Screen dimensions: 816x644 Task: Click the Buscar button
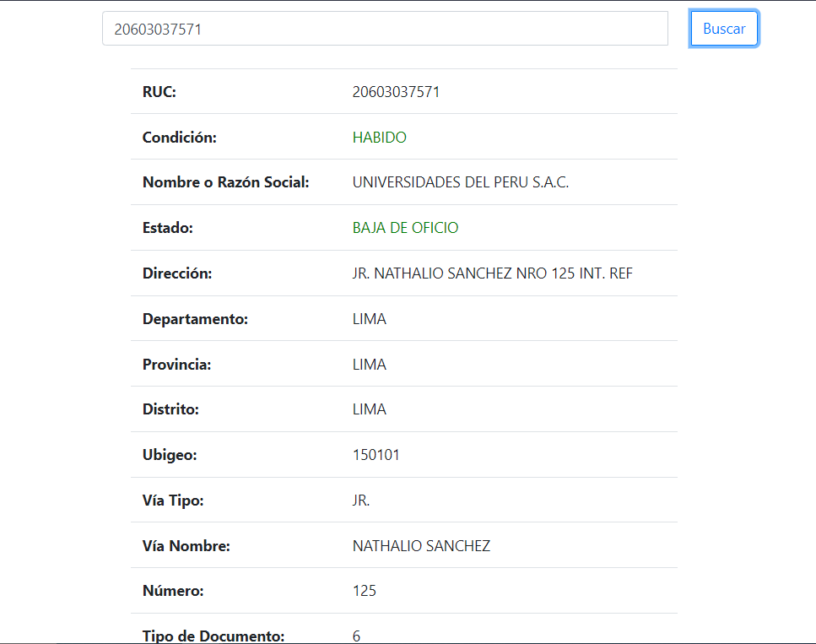[723, 28]
